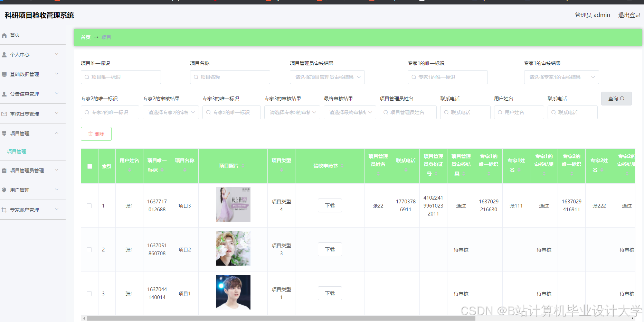Image resolution: width=644 pixels, height=322 pixels.
Task: Click the person icon beside 个人中心
Action: [4, 55]
